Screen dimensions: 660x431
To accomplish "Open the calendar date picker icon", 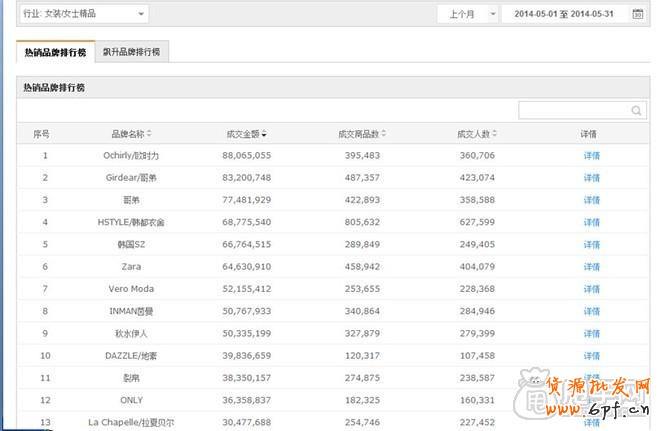I will pos(638,14).
